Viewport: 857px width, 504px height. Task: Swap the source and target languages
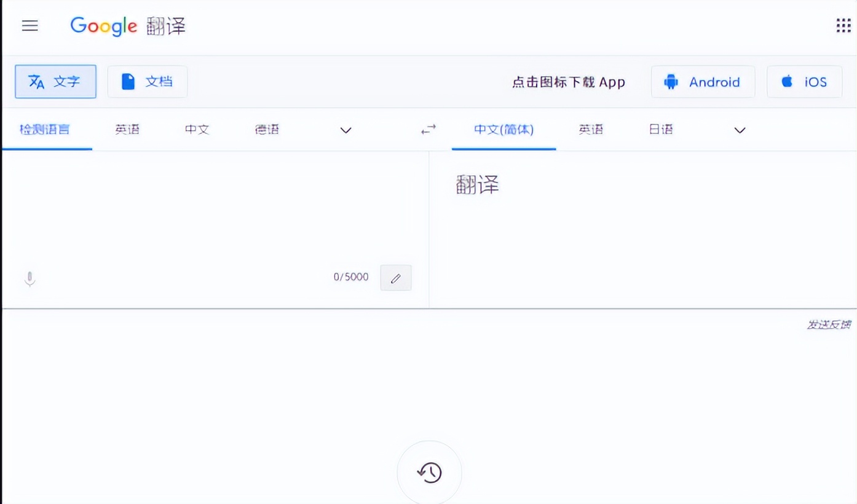(x=428, y=130)
